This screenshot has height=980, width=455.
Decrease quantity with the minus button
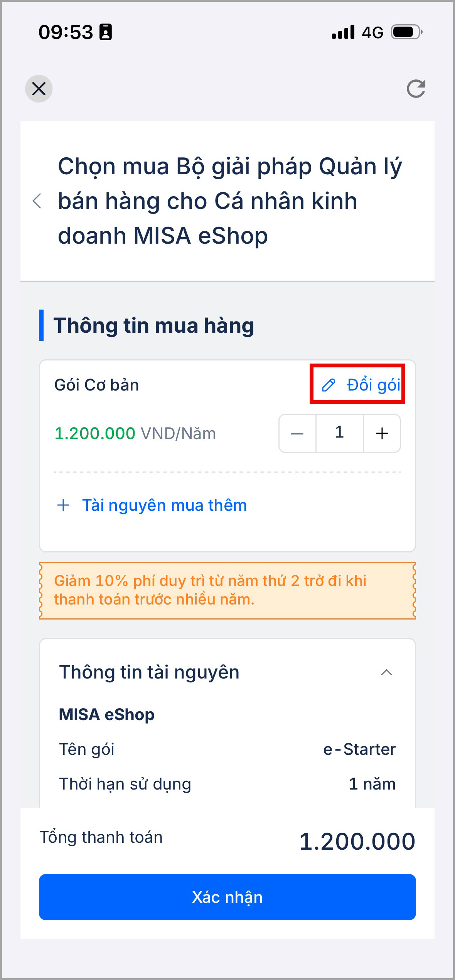coord(297,433)
